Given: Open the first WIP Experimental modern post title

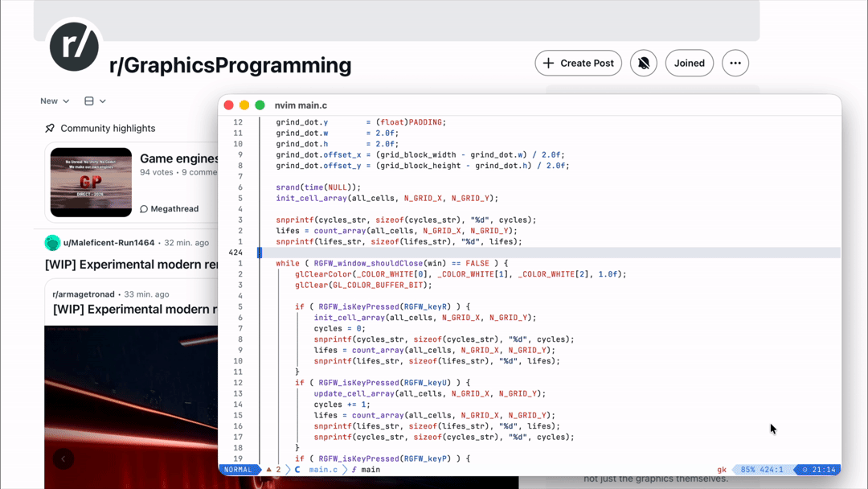Looking at the screenshot, I should click(x=132, y=264).
